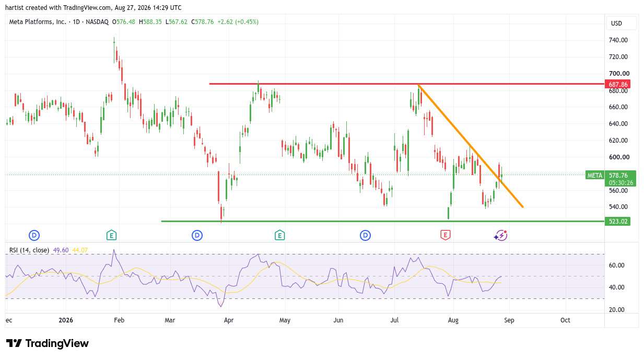Image resolution: width=644 pixels, height=359 pixels.
Task: Click the dividend D marker in mid-December
Action: (x=34, y=235)
